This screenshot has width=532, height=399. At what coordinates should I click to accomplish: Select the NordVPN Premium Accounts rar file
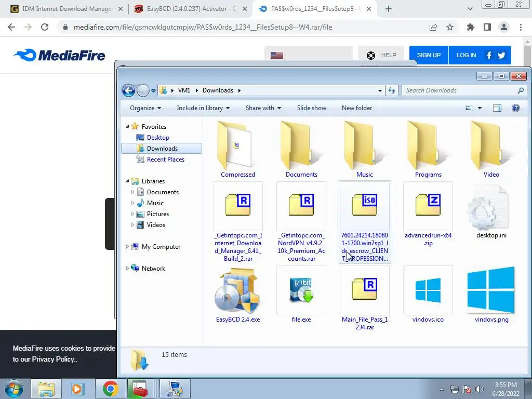coord(301,222)
